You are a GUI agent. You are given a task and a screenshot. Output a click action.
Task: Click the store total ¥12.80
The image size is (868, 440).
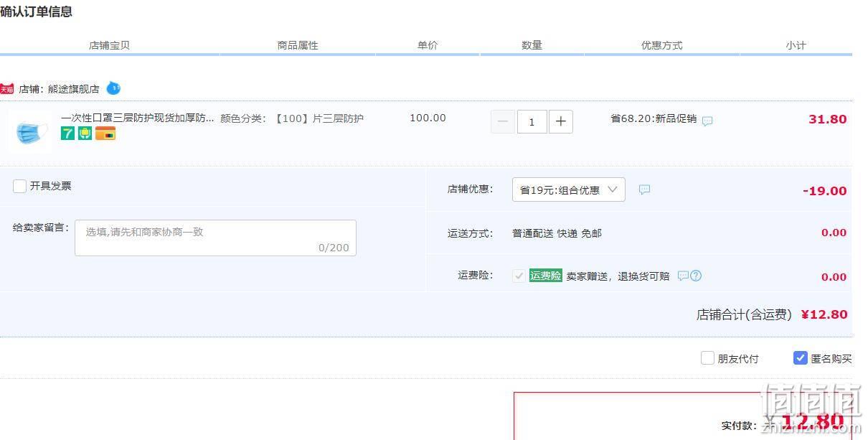click(x=824, y=314)
